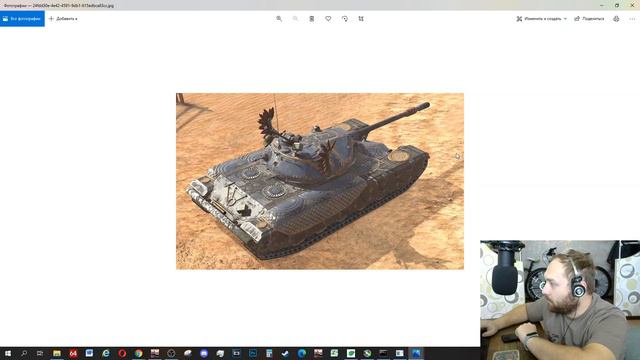Open Discord from the taskbar
640x360 pixels.
pyautogui.click(x=204, y=353)
